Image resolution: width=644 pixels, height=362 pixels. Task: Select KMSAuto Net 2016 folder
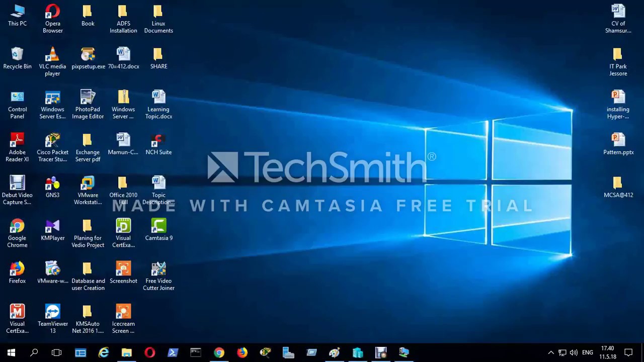tap(88, 319)
